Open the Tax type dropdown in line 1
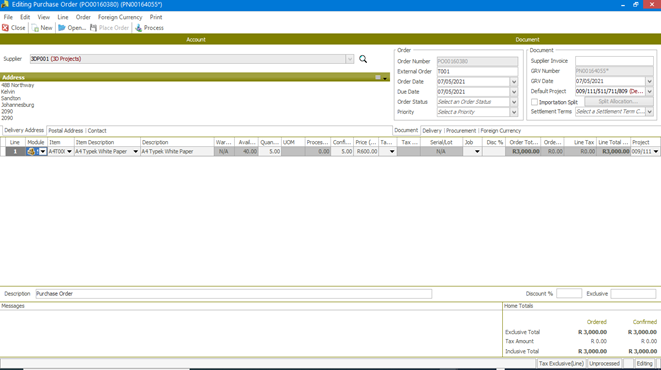The height and width of the screenshot is (370, 661). pyautogui.click(x=392, y=152)
